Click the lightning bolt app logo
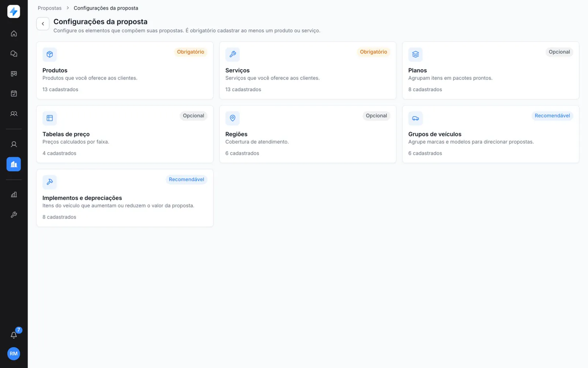588x368 pixels. tap(14, 11)
